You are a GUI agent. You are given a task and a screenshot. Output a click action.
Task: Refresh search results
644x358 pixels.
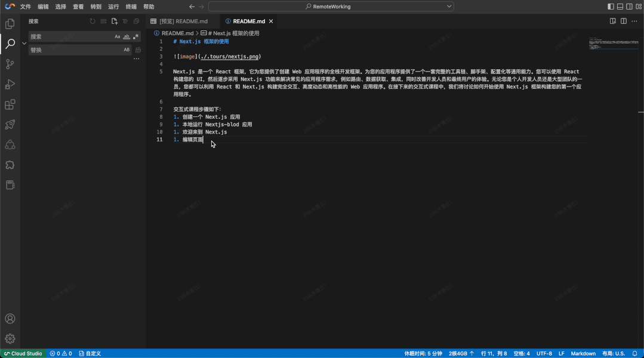(93, 21)
